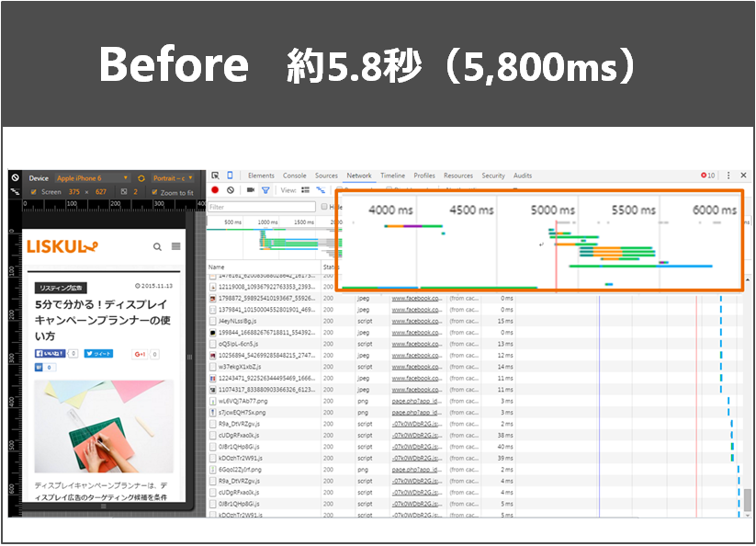
Task: Click the article featured image
Action: (104, 427)
